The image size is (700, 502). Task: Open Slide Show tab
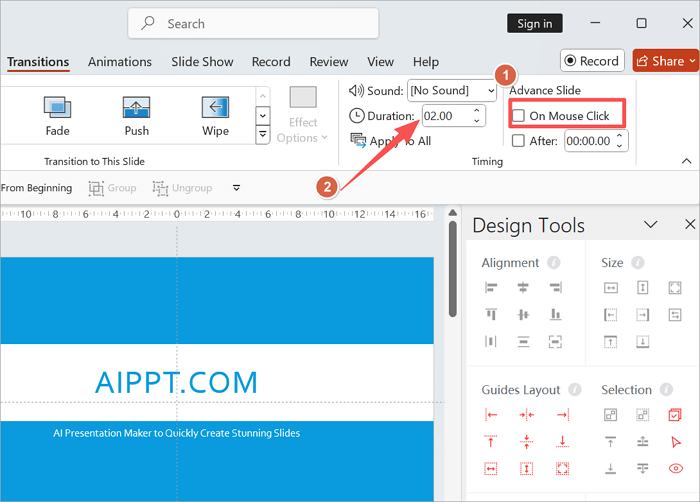(202, 62)
